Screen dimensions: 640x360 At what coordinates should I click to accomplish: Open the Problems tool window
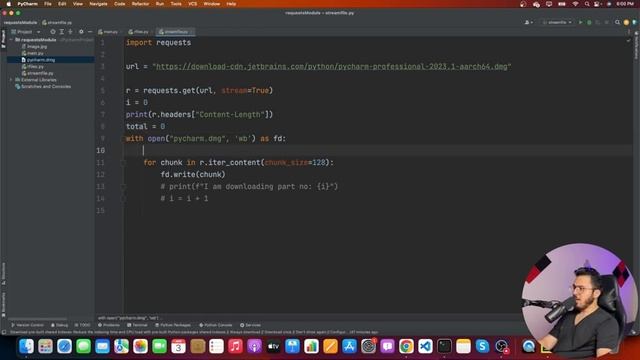coord(109,325)
